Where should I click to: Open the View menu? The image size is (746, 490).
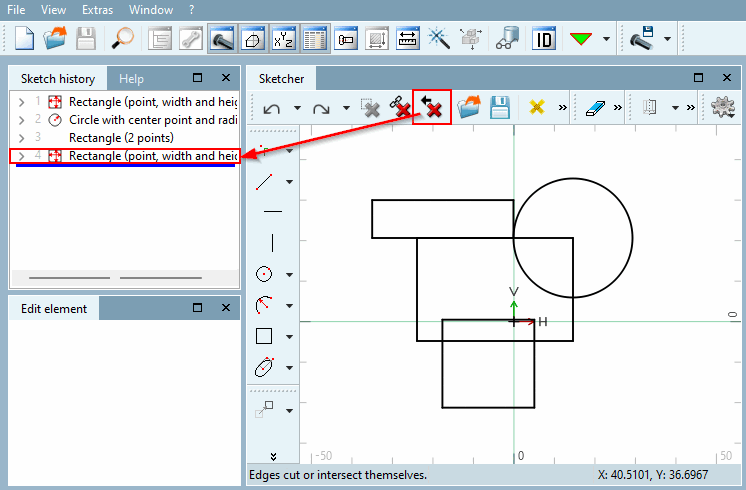pyautogui.click(x=53, y=10)
